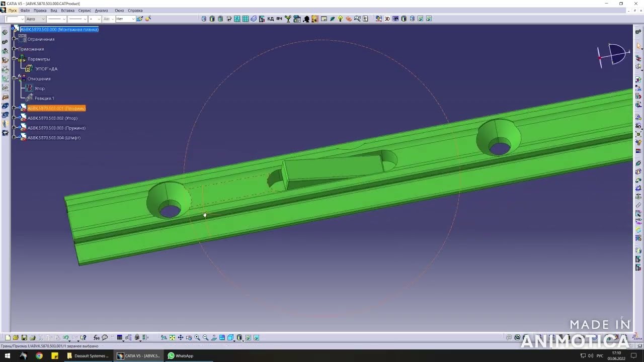The image size is (644, 362).
Task: Select the Упор rule in tree
Action: 40,88
